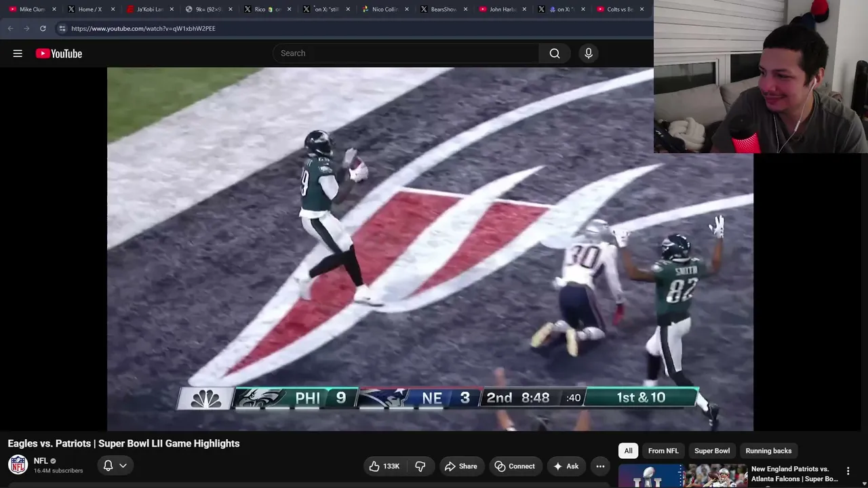This screenshot has width=868, height=488.
Task: Select the 'Super Bowl' filter chip
Action: 712,451
